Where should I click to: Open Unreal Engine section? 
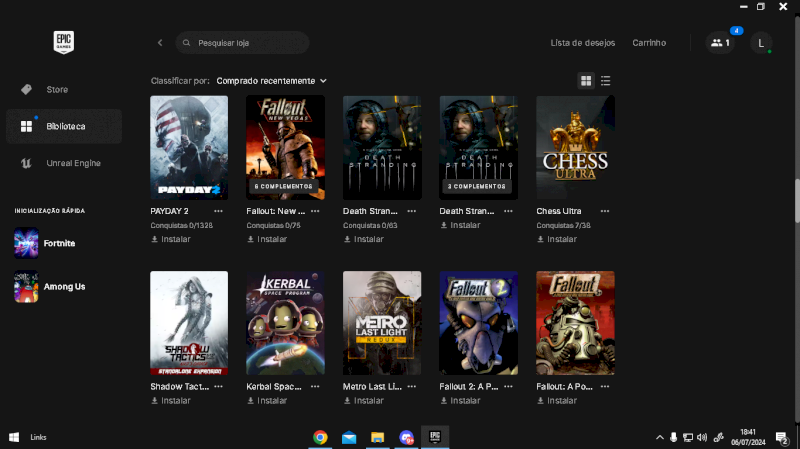point(64,163)
